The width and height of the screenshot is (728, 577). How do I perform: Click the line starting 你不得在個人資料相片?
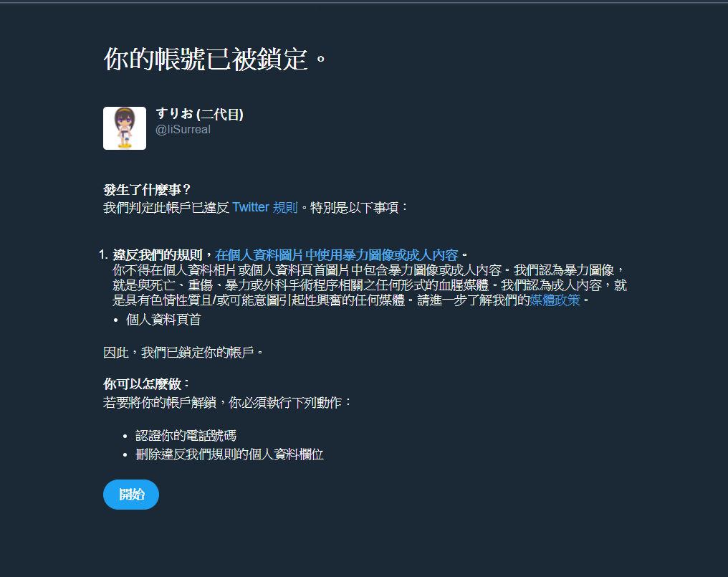(368, 270)
